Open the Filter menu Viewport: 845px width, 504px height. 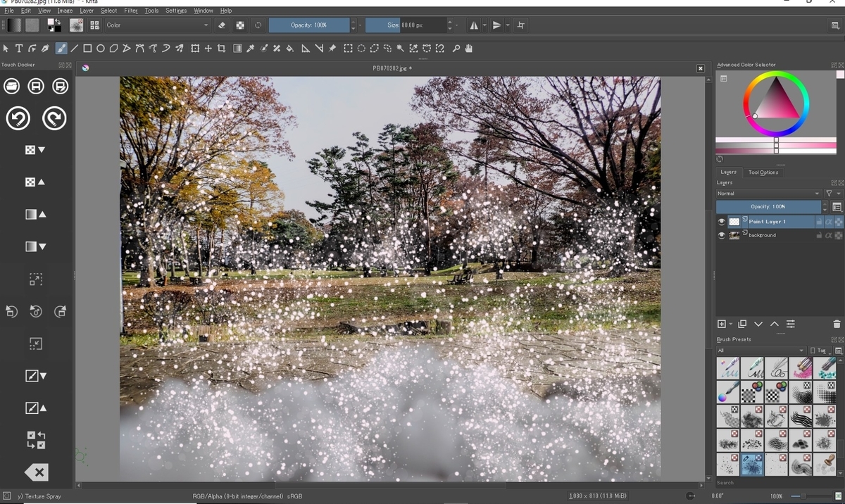(131, 11)
